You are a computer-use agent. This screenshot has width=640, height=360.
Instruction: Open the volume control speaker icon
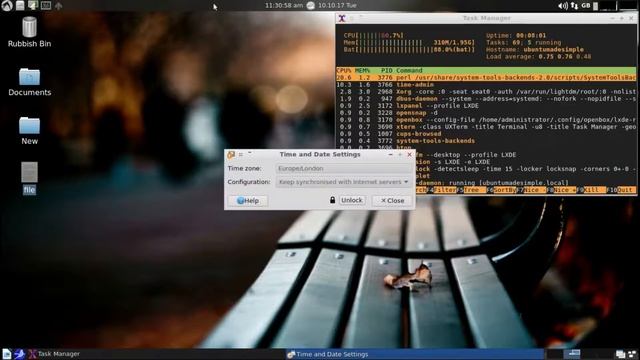(x=563, y=6)
